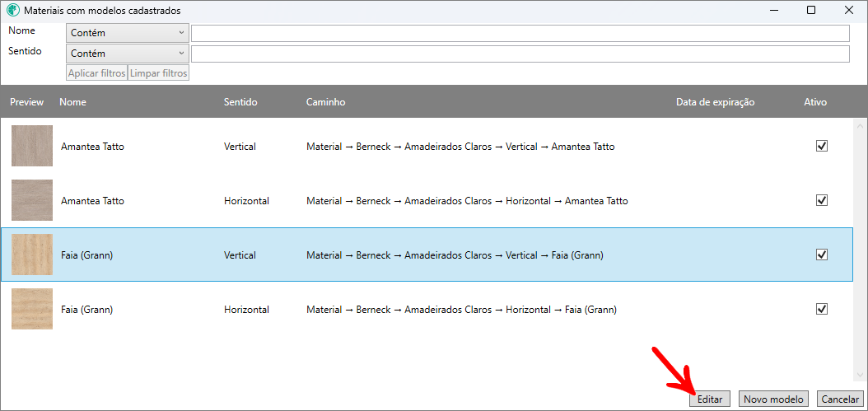Uncheck Ativo for Vertical Amantea Tatto
Image resolution: width=868 pixels, height=411 pixels.
(x=821, y=146)
